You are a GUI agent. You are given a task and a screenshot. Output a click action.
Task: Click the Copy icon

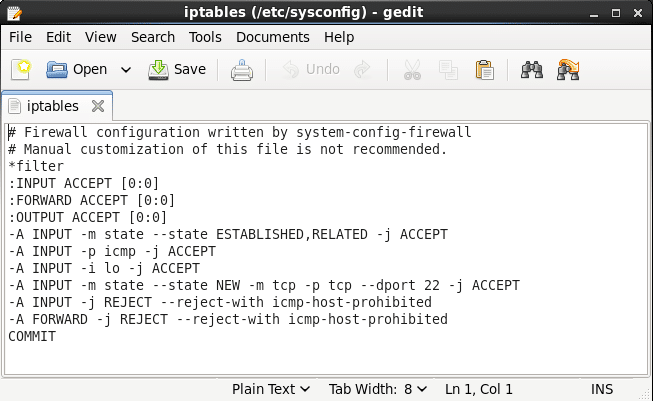coord(448,70)
